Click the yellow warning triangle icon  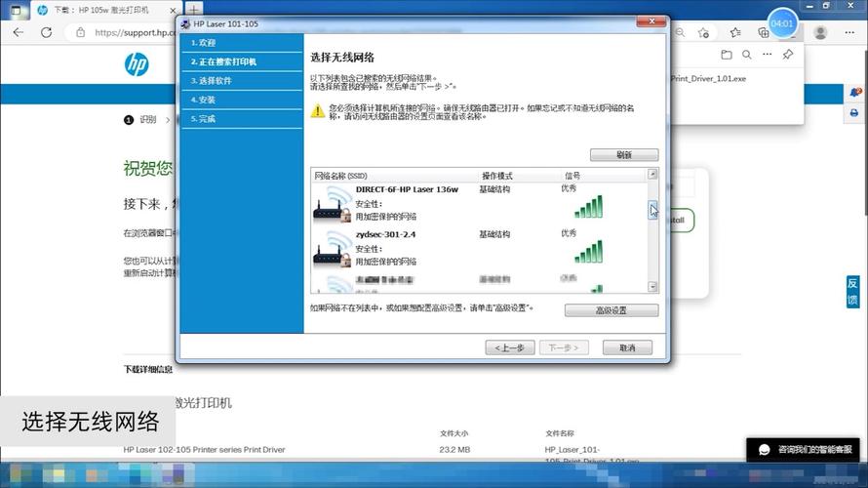[318, 111]
